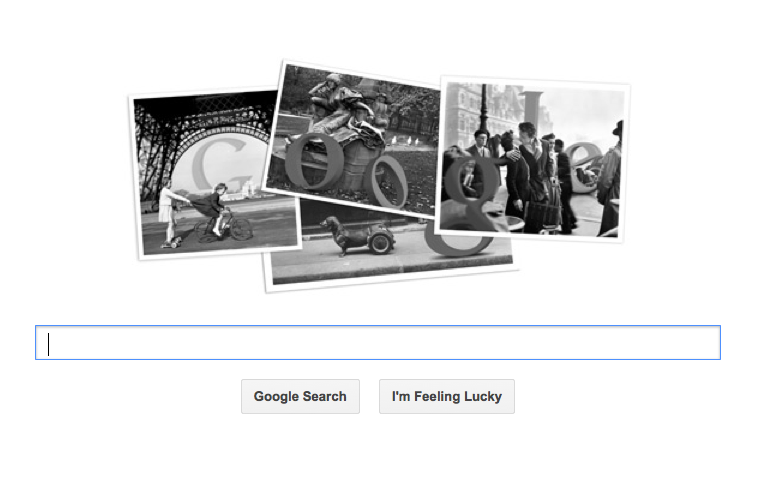Click the girl in white pushing the bicycle
The image size is (759, 486).
170,213
